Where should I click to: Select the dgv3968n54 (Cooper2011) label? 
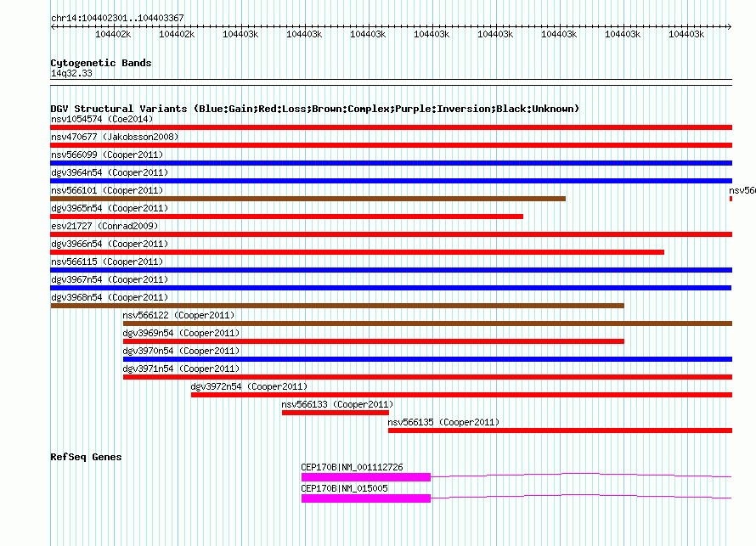point(110,297)
